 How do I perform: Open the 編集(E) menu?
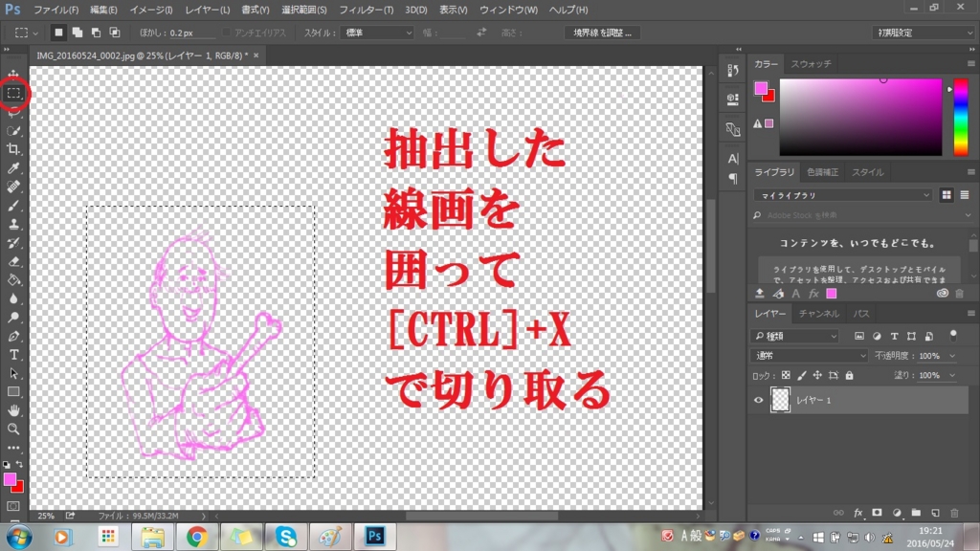103,10
